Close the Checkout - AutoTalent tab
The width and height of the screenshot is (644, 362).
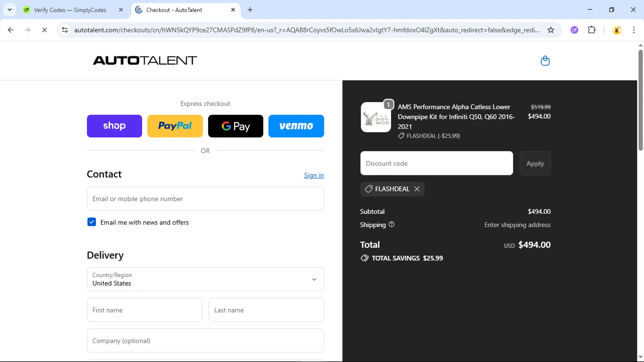(233, 10)
